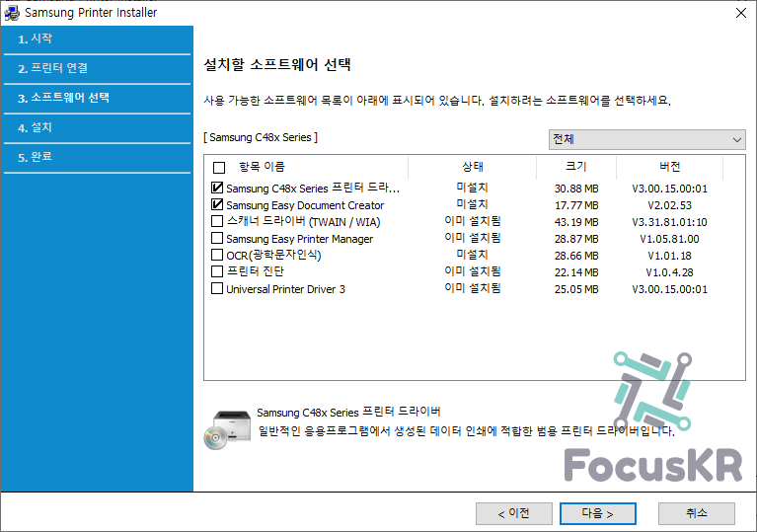Check the Universal Printer Driver 3 checkbox
The width and height of the screenshot is (757, 532).
click(217, 288)
